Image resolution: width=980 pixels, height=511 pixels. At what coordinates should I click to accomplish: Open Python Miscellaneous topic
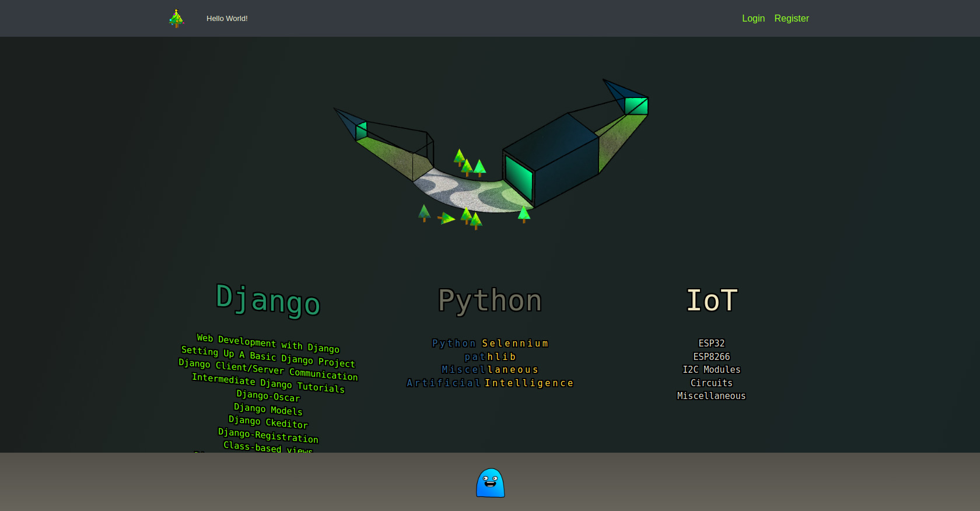490,370
